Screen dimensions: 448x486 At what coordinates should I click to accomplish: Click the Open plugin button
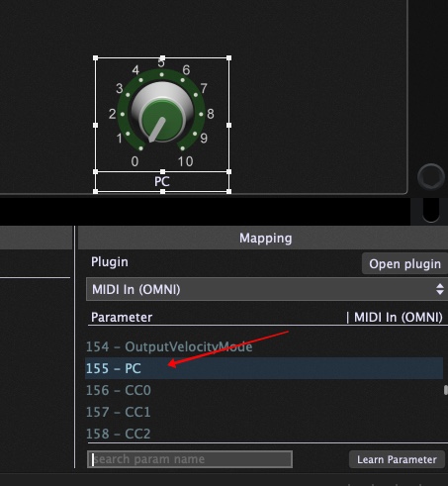(404, 263)
